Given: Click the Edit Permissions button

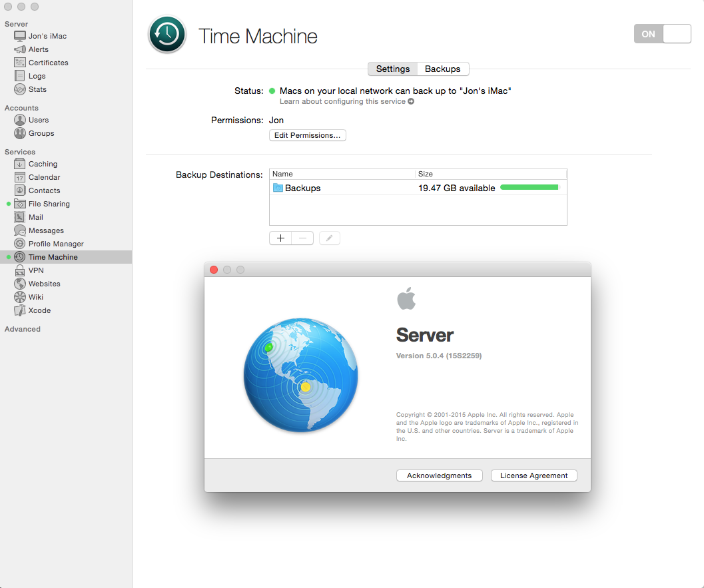Looking at the screenshot, I should click(x=307, y=135).
